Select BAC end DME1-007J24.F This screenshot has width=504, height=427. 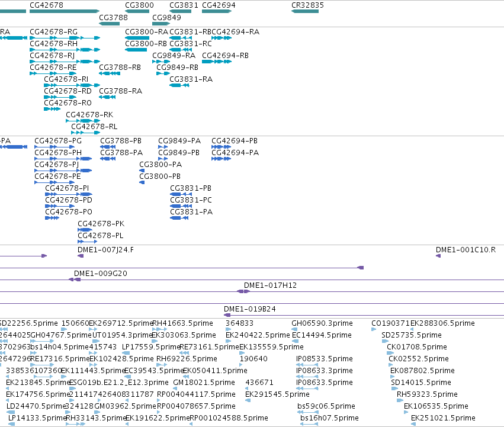coord(81,256)
